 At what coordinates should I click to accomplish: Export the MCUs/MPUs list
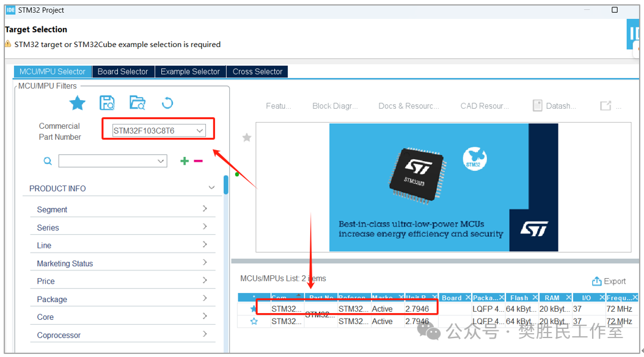(609, 281)
